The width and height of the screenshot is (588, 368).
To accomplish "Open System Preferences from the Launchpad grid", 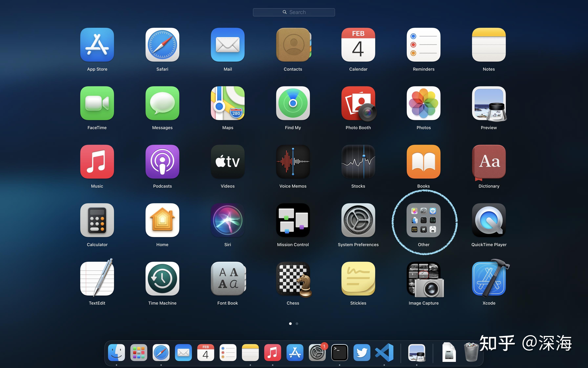I will 358,220.
